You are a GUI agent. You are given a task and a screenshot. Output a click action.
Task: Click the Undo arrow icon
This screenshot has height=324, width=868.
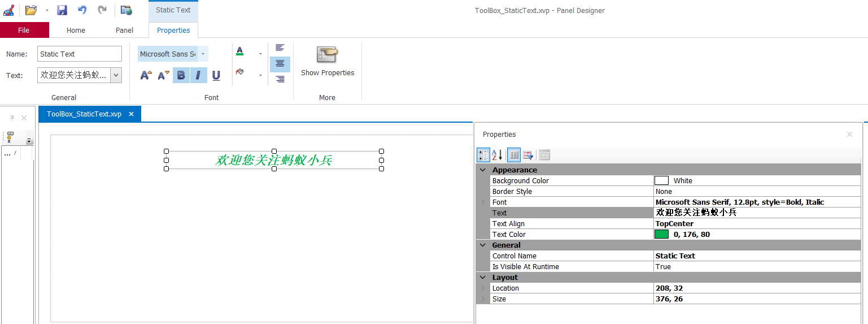82,10
